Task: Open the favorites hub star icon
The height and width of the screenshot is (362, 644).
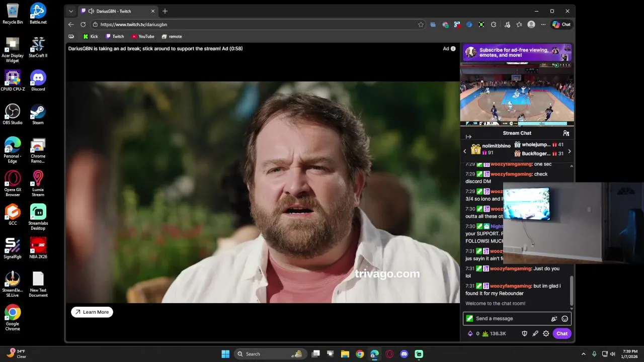Action: coord(519,24)
